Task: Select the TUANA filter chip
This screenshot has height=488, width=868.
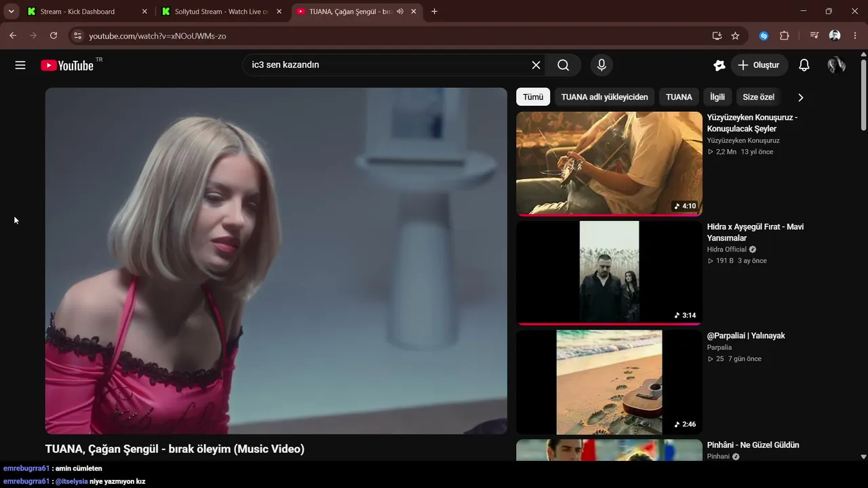Action: pyautogui.click(x=679, y=97)
